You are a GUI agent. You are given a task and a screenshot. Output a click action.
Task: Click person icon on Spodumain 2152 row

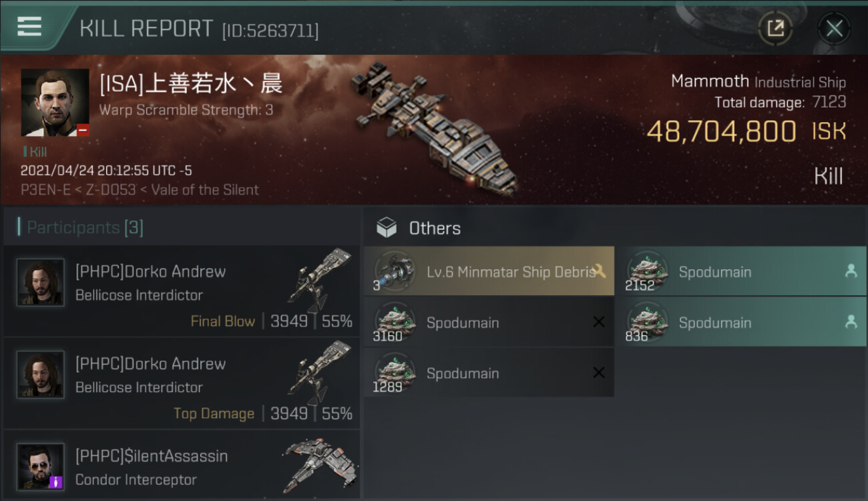coord(851,271)
